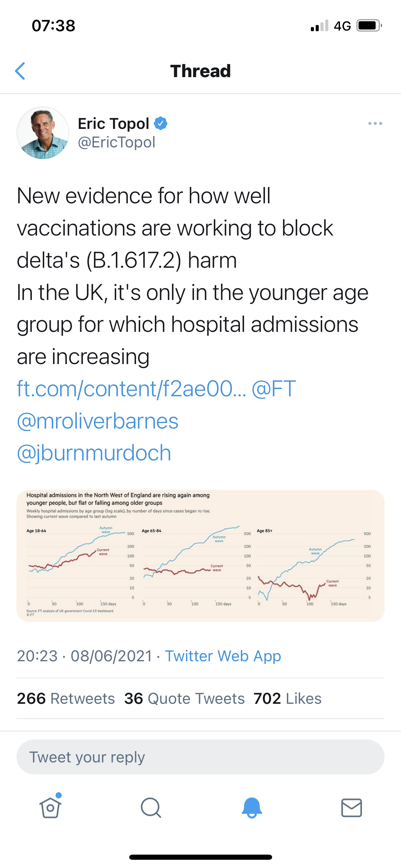The image size is (401, 868).
Task: Visit the @mroliverbarnes profile mention
Action: [98, 421]
